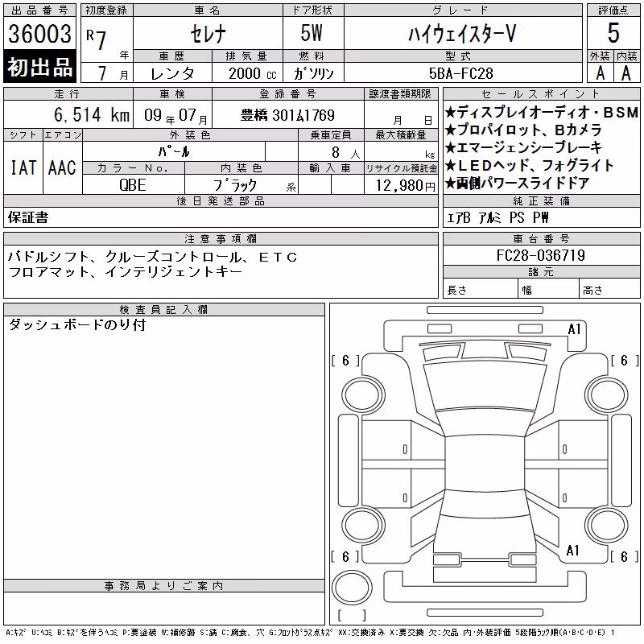This screenshot has height=644, width=644.
Task: Select the exterior color パール
Action: [174, 151]
